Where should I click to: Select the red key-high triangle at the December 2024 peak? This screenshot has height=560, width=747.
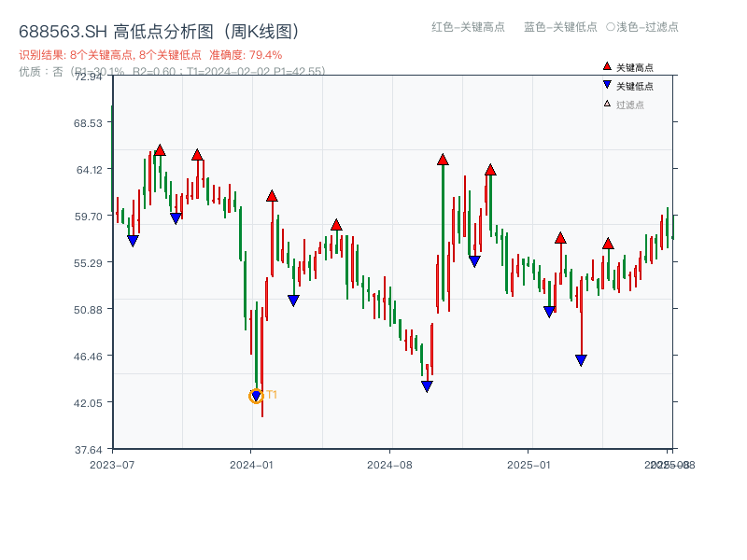click(491, 170)
